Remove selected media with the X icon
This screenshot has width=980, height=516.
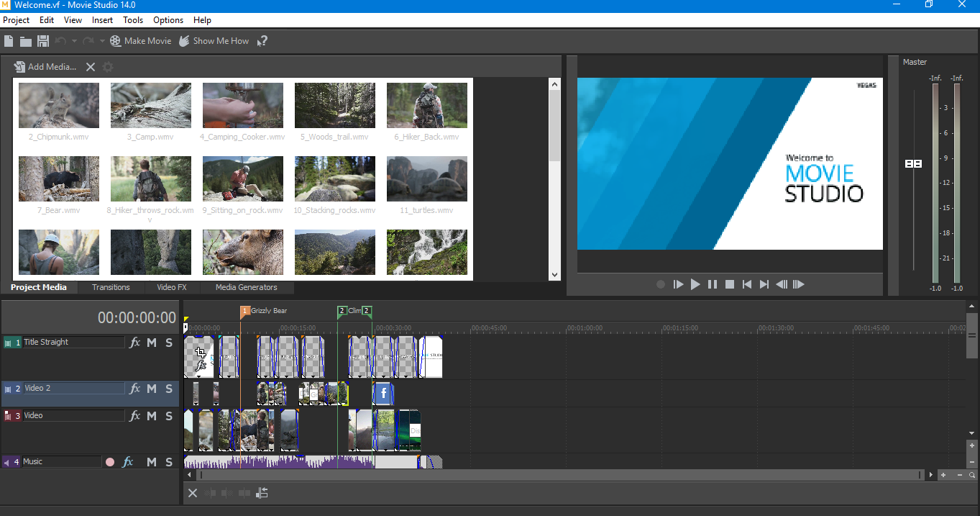[x=91, y=67]
